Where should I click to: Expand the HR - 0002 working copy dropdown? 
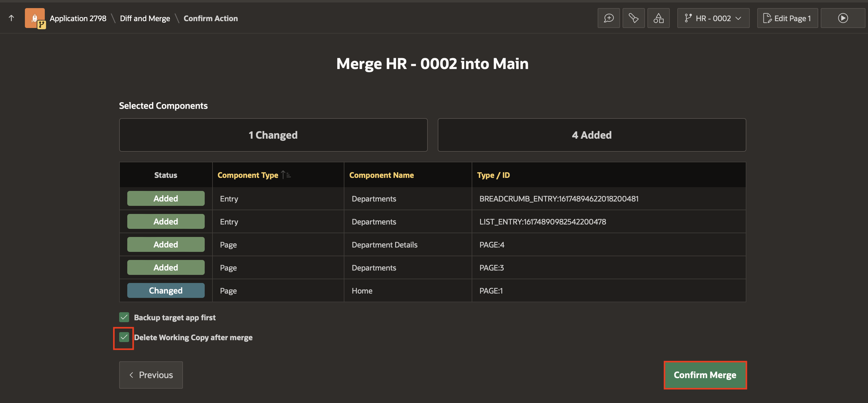[x=713, y=18]
